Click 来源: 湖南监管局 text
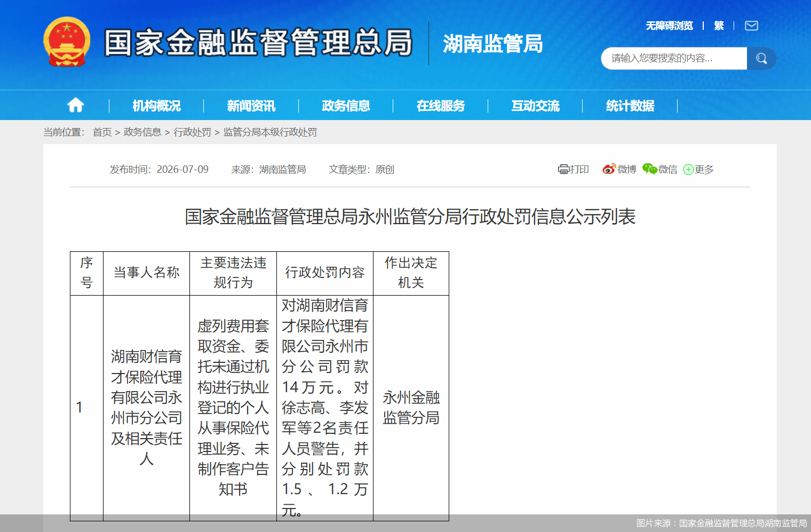 click(x=268, y=170)
